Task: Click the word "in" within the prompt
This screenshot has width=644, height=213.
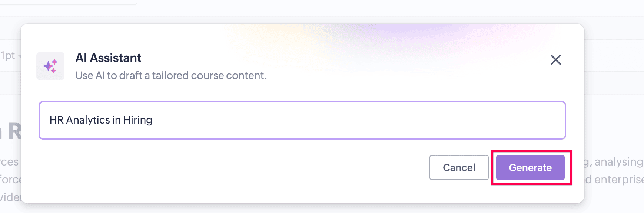Action: (116, 120)
